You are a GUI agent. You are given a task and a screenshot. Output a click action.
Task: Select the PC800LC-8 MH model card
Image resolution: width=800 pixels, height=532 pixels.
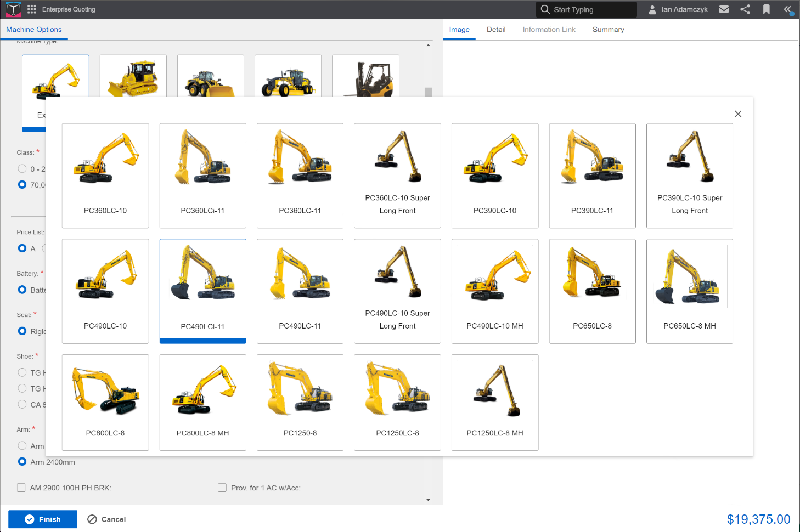[x=202, y=403]
